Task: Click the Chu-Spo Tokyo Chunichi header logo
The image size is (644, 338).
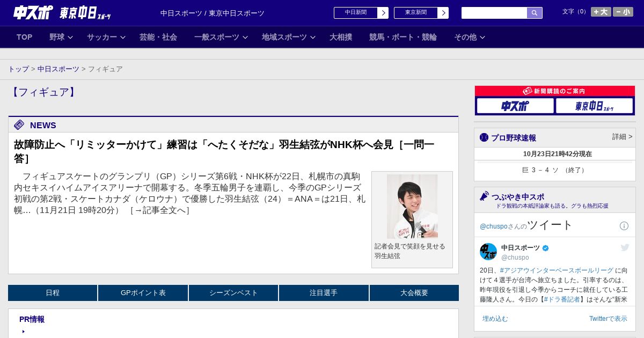Action: [62, 13]
